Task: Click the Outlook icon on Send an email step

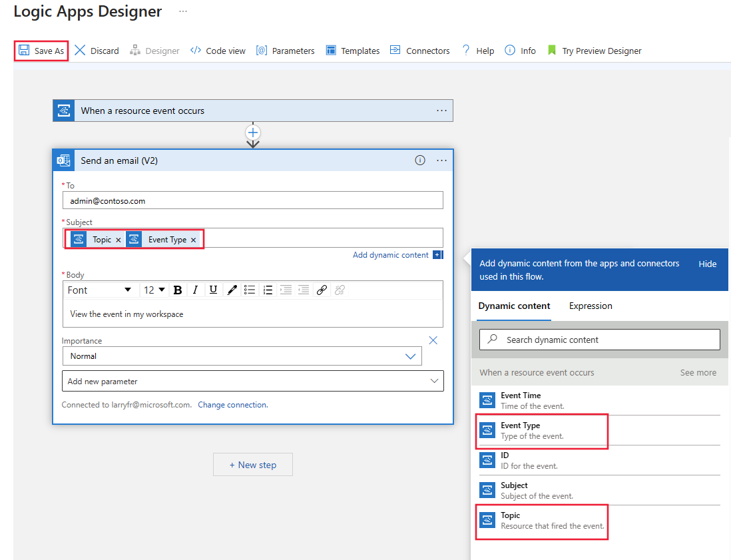Action: pos(63,160)
